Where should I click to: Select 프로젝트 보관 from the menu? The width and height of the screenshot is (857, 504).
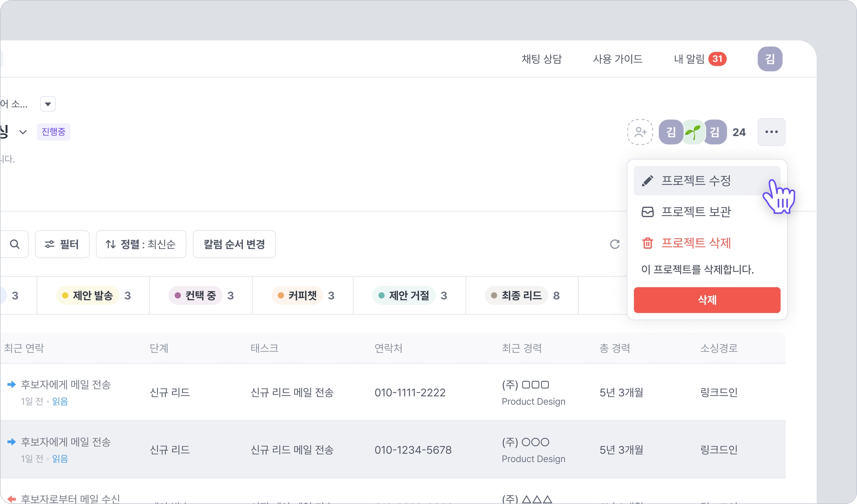pyautogui.click(x=696, y=212)
